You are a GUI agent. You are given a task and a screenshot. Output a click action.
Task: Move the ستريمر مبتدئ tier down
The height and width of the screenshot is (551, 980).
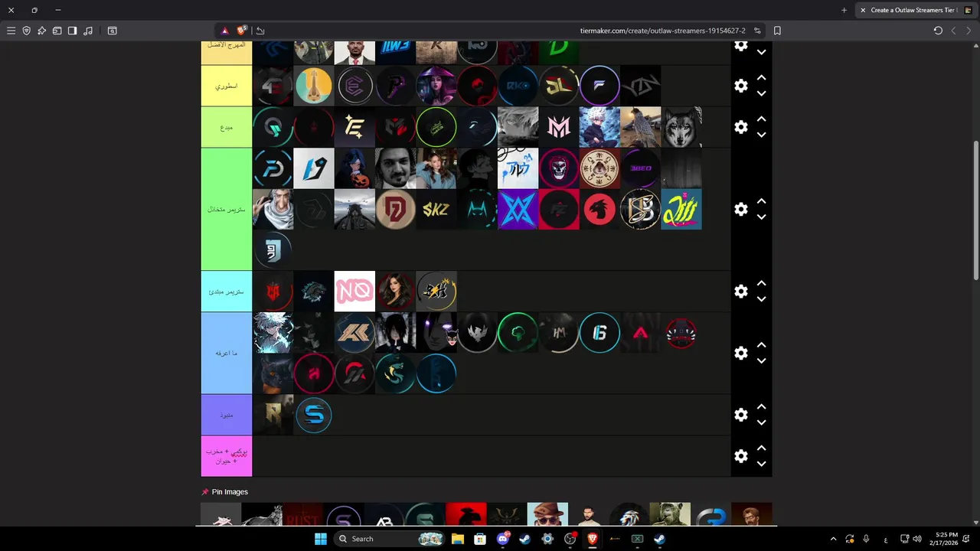pos(762,299)
